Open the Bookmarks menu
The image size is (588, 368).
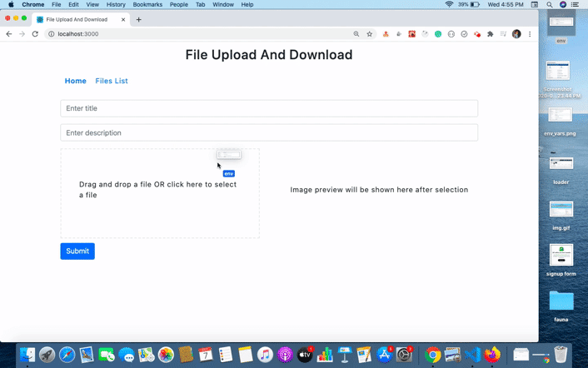[x=147, y=4]
